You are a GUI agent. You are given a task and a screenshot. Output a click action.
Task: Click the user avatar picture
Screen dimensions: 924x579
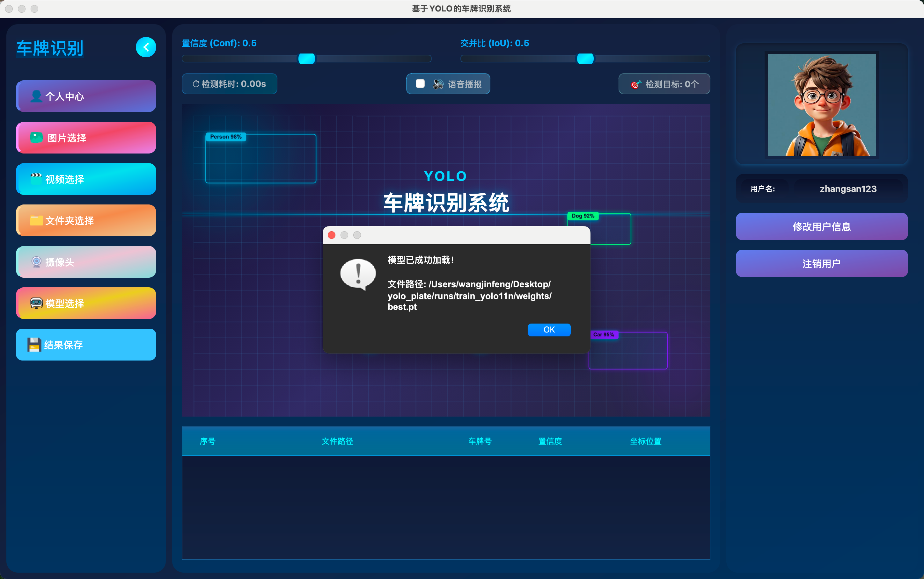[x=821, y=105]
